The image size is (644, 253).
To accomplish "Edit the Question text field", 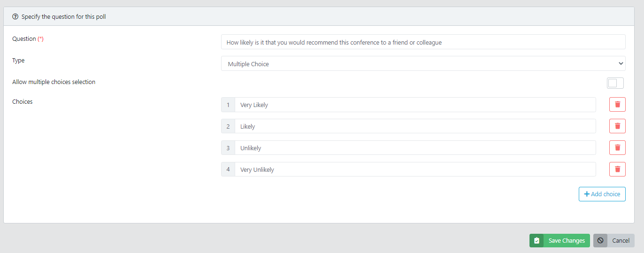I will click(x=423, y=42).
